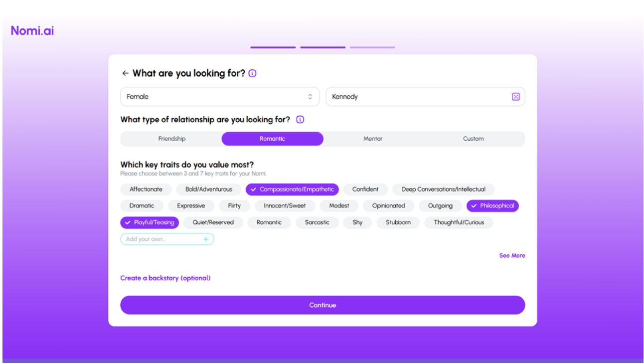Click the Nomi.ai logo

[32, 30]
